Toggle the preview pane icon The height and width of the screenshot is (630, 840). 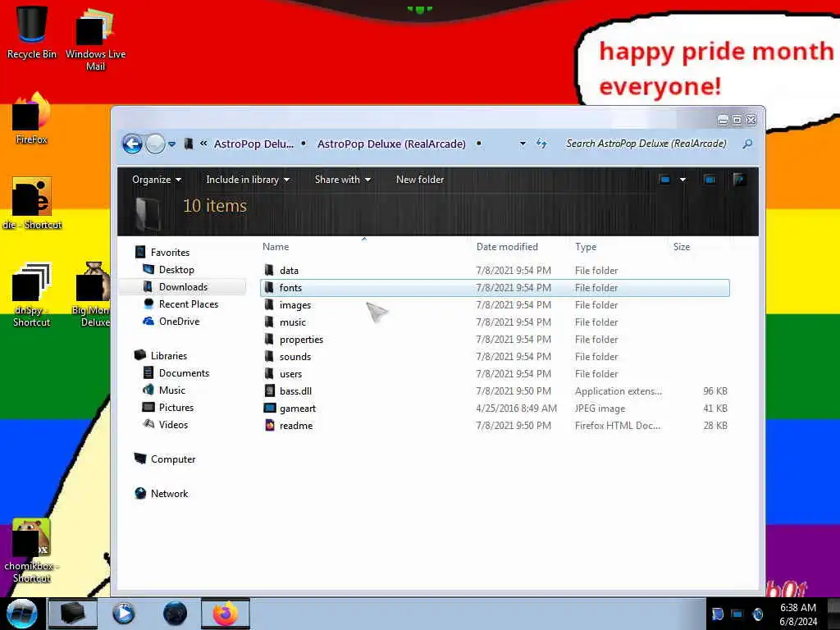pyautogui.click(x=710, y=180)
